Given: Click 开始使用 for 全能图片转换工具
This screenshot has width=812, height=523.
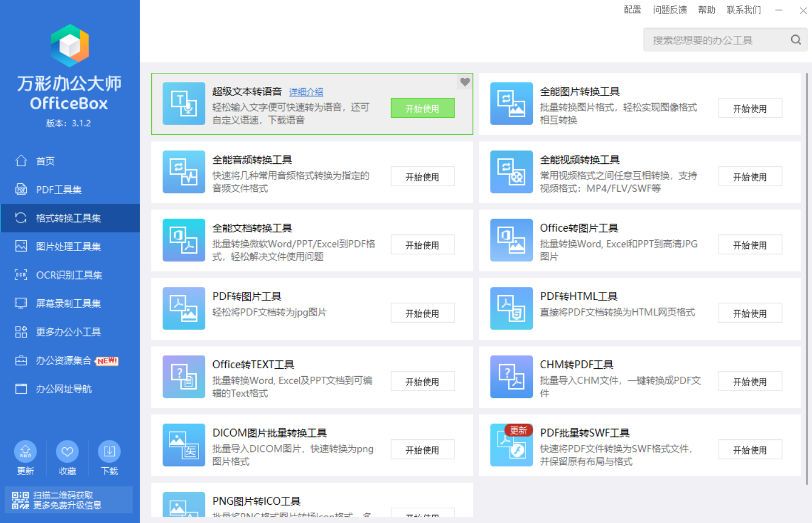Looking at the screenshot, I should [x=750, y=108].
